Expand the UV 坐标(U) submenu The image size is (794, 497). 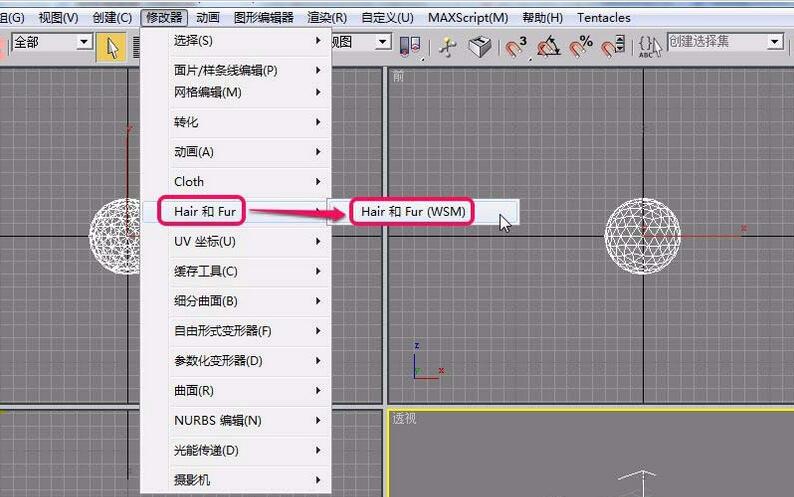click(x=236, y=241)
